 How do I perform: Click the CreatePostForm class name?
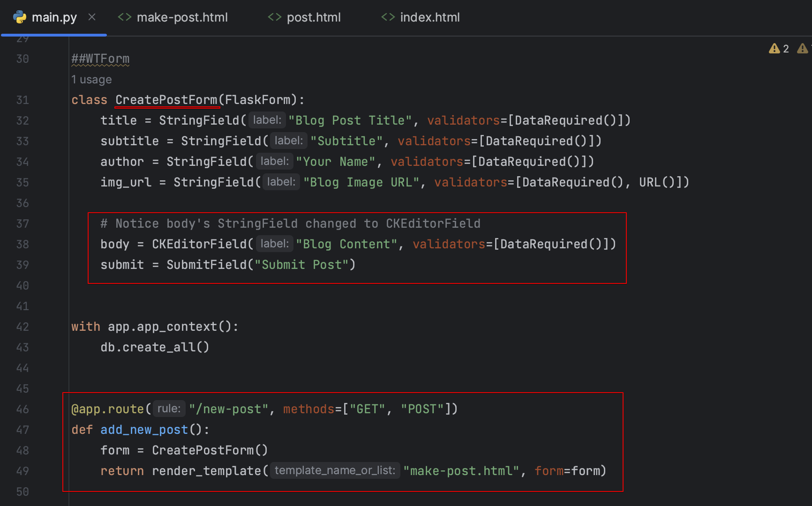coord(166,100)
